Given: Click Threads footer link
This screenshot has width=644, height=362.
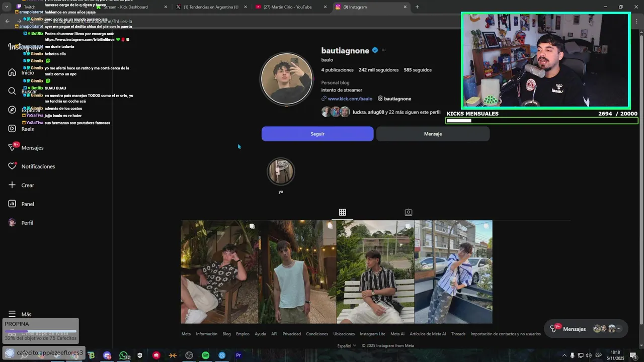Looking at the screenshot, I should [x=458, y=334].
